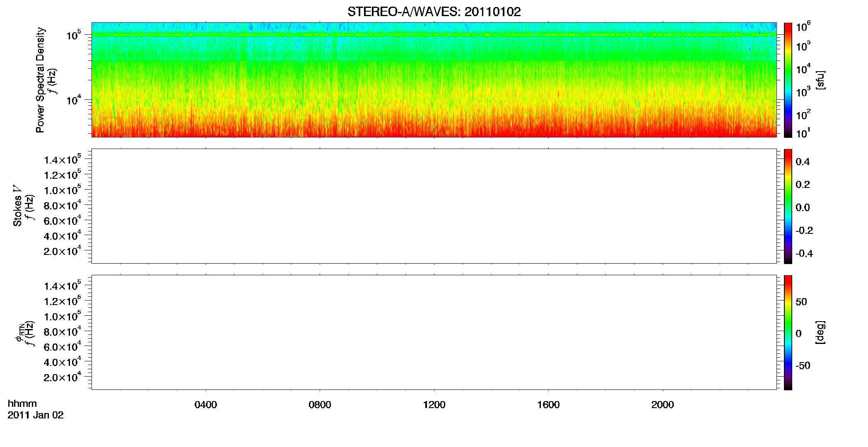Click the 1.0×10^5 tick on Stokes V axis
This screenshot has width=868, height=447.
point(63,190)
